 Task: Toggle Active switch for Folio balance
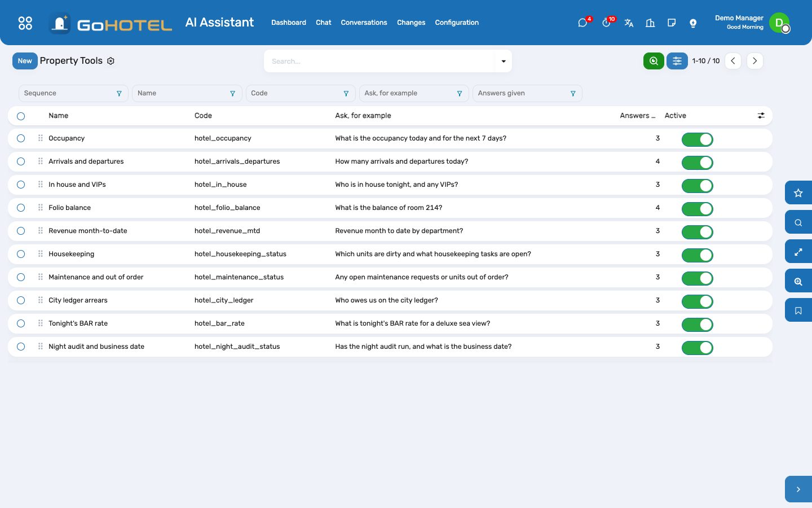coord(698,209)
